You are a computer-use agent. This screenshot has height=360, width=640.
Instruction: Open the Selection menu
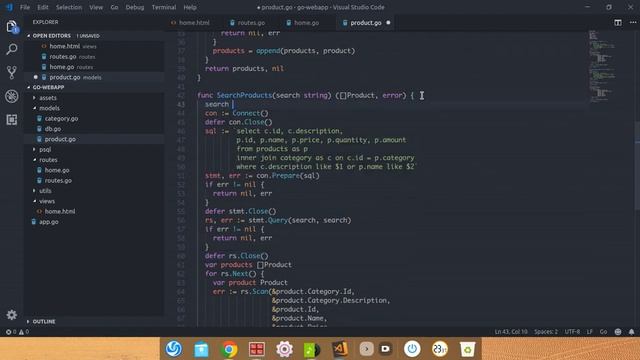click(69, 7)
